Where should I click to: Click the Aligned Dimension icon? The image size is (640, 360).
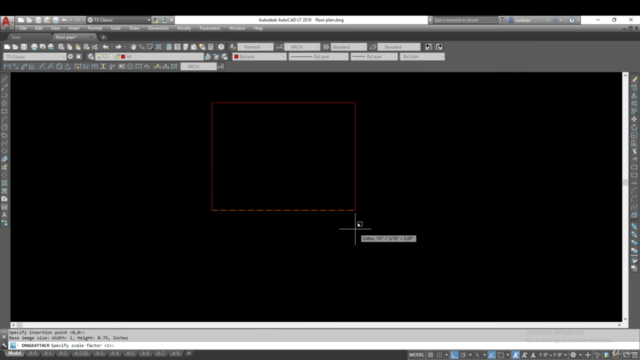16,67
